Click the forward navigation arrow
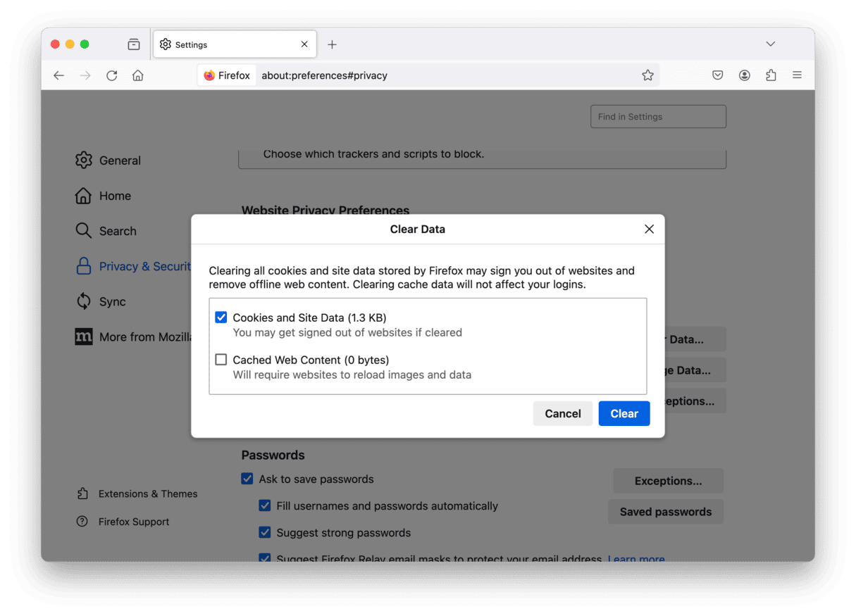This screenshot has height=616, width=856. pyautogui.click(x=85, y=75)
